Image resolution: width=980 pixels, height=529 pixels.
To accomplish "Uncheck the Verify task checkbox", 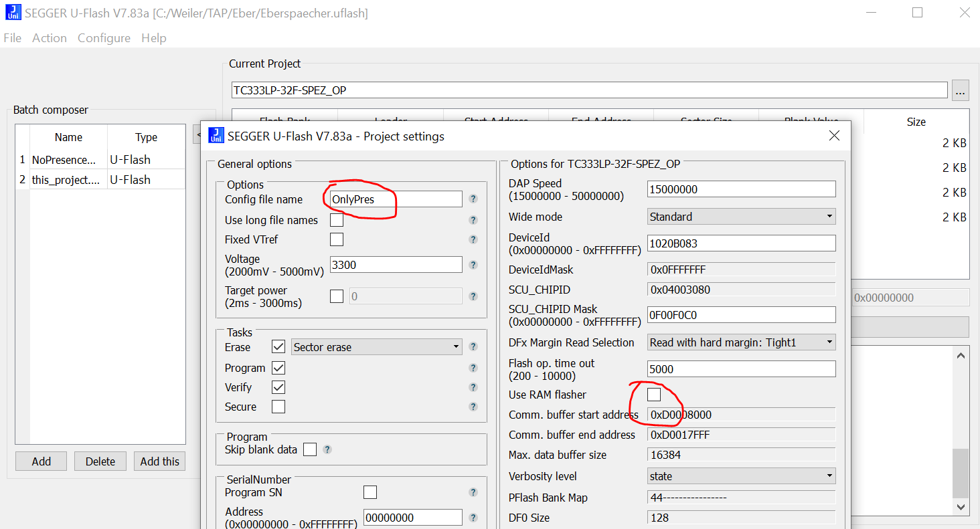I will pos(278,387).
